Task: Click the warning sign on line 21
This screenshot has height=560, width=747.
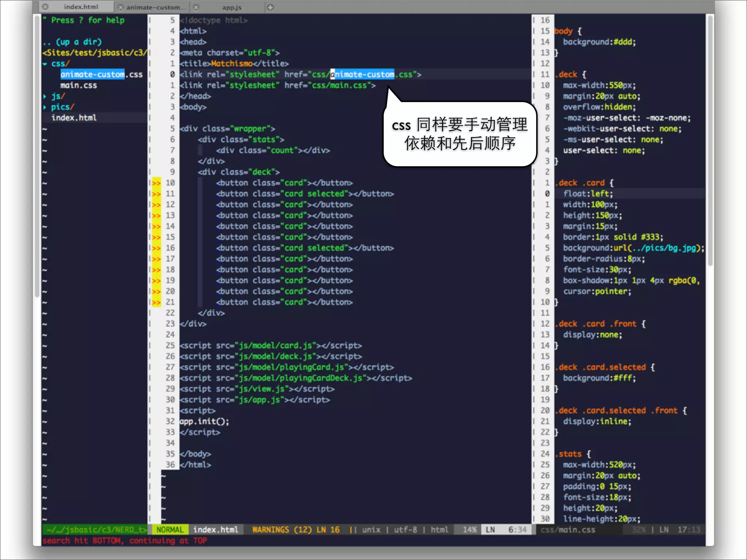Action: [x=156, y=302]
